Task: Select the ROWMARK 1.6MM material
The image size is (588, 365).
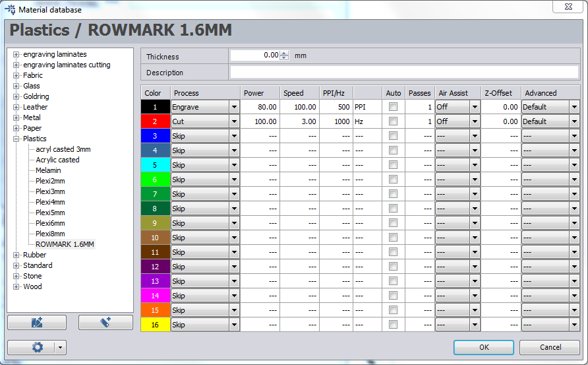Action: (x=65, y=244)
